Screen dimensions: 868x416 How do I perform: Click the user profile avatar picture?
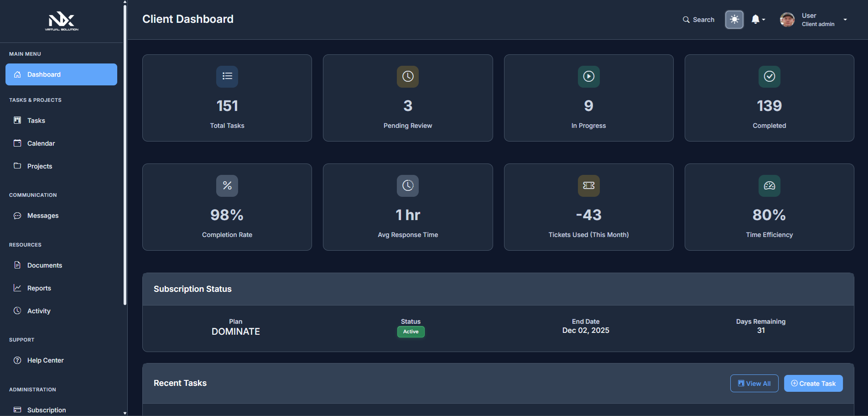(x=787, y=19)
